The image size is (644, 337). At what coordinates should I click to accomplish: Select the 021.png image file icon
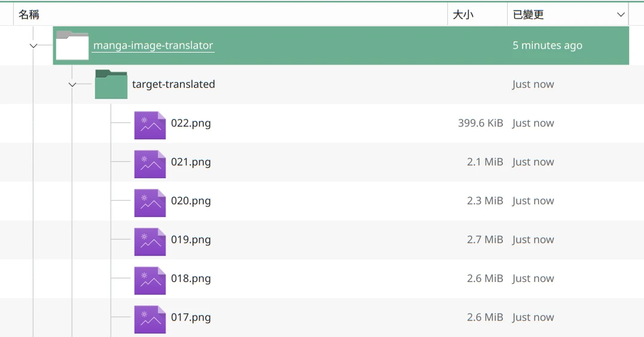point(149,164)
